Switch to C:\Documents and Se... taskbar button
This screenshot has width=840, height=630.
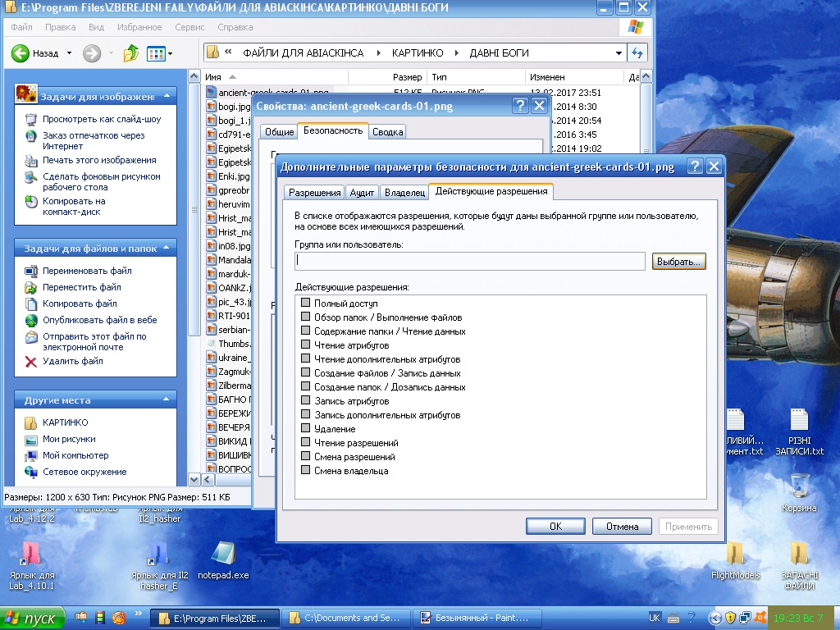click(x=346, y=618)
